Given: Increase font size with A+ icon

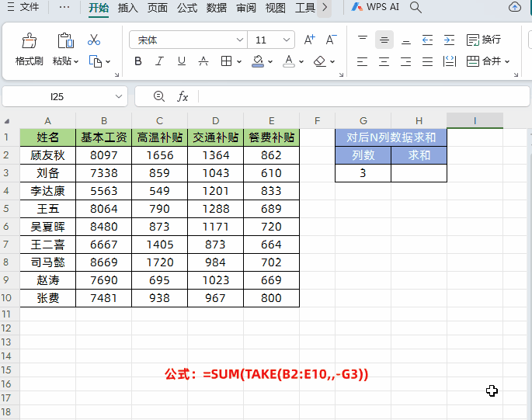Looking at the screenshot, I should pyautogui.click(x=309, y=40).
